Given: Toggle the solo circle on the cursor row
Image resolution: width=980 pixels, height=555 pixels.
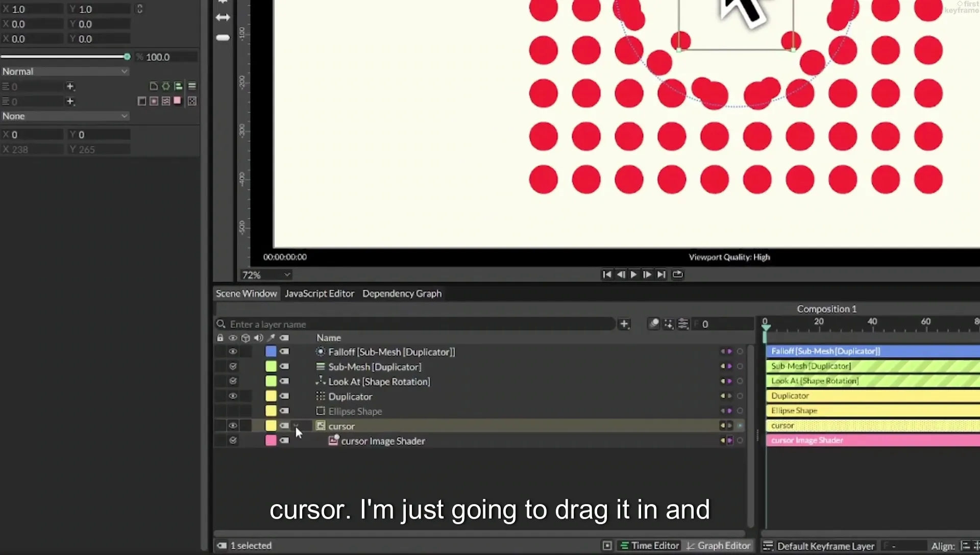Looking at the screenshot, I should pyautogui.click(x=740, y=425).
